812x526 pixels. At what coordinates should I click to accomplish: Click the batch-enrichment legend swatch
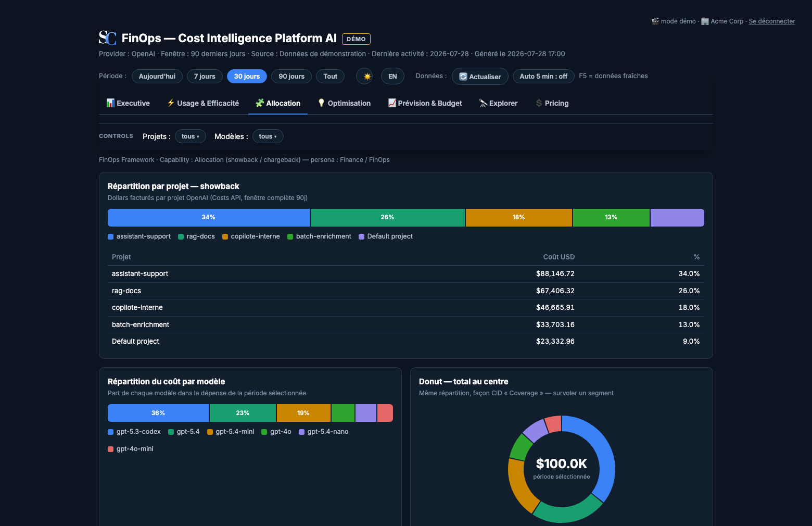pos(290,236)
